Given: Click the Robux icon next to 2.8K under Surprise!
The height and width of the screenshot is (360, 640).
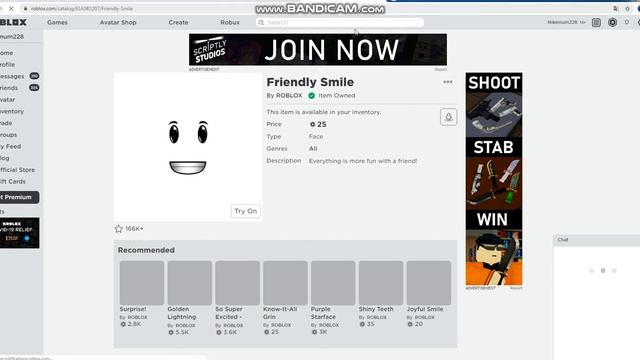Looking at the screenshot, I should tap(123, 324).
